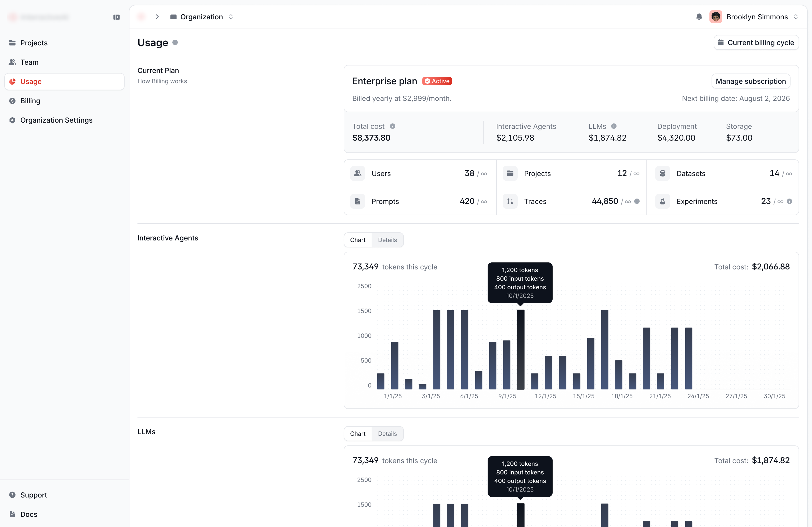Collapse the sidebar with the panel icon
This screenshot has height=527, width=812.
(x=116, y=17)
